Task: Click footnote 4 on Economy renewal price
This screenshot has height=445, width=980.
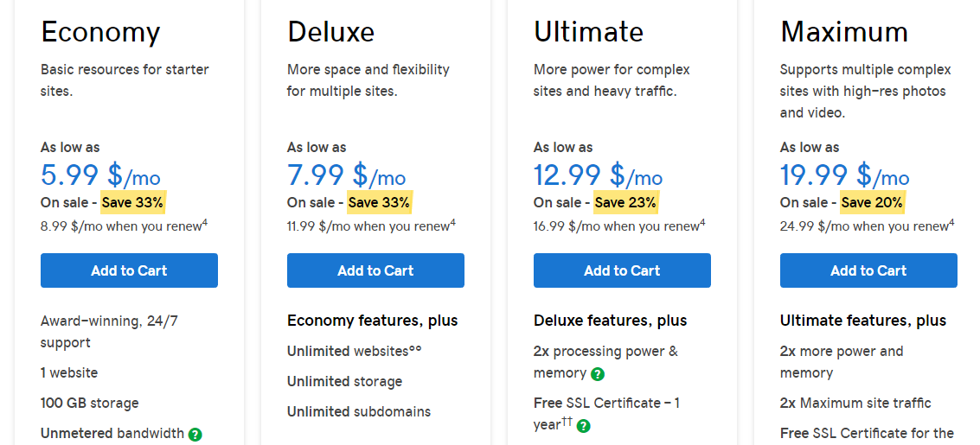Action: pos(206,221)
